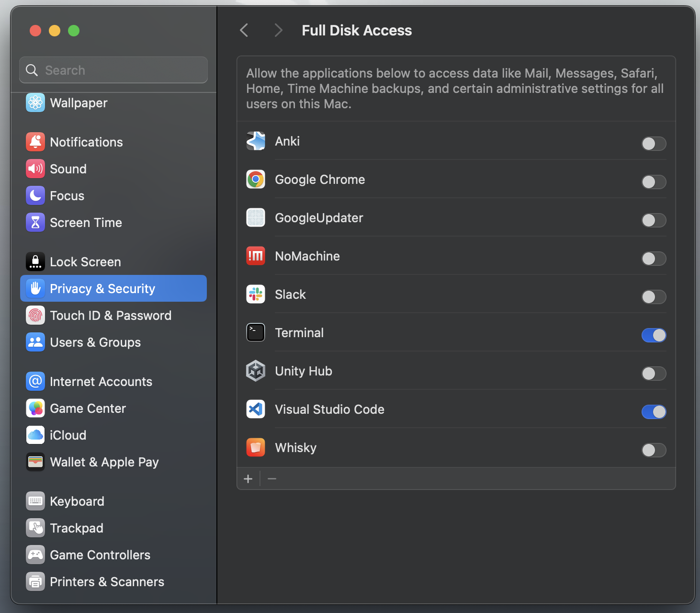The width and height of the screenshot is (700, 613).
Task: Toggle the Unity Hub switch
Action: click(x=654, y=374)
